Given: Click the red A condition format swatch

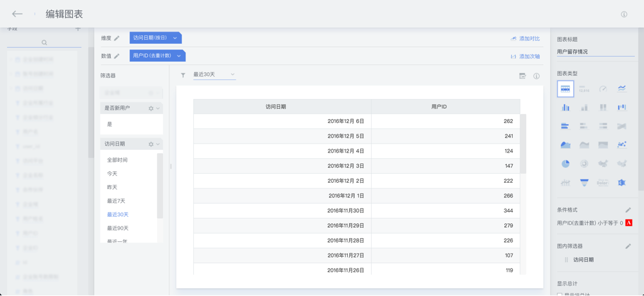Looking at the screenshot, I should 629,223.
